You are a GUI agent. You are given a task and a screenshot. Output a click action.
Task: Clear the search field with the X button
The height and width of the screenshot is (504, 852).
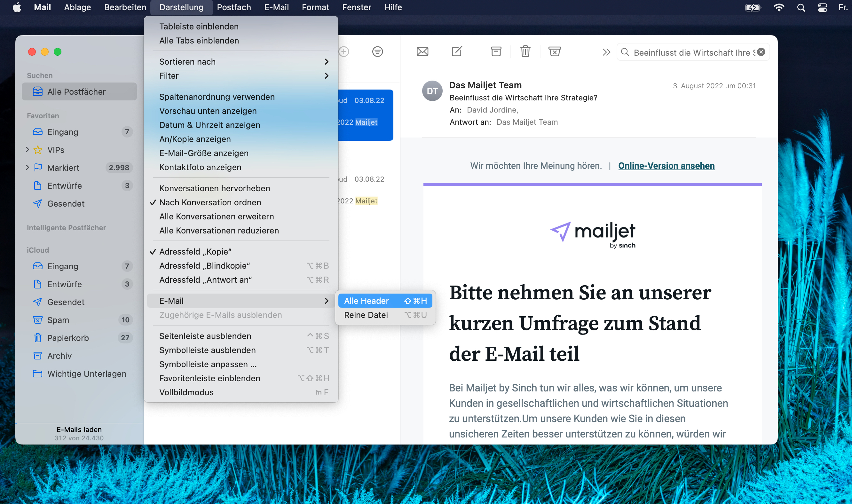pyautogui.click(x=761, y=51)
